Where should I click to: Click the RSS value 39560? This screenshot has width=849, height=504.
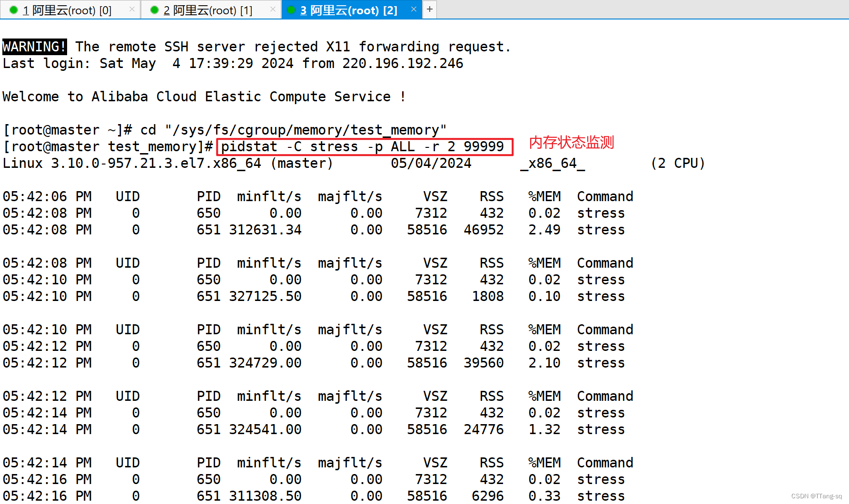coord(484,363)
